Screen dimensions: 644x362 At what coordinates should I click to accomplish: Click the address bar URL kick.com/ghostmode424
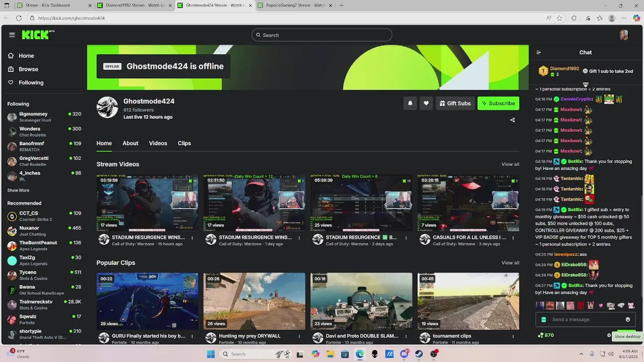pyautogui.click(x=71, y=18)
